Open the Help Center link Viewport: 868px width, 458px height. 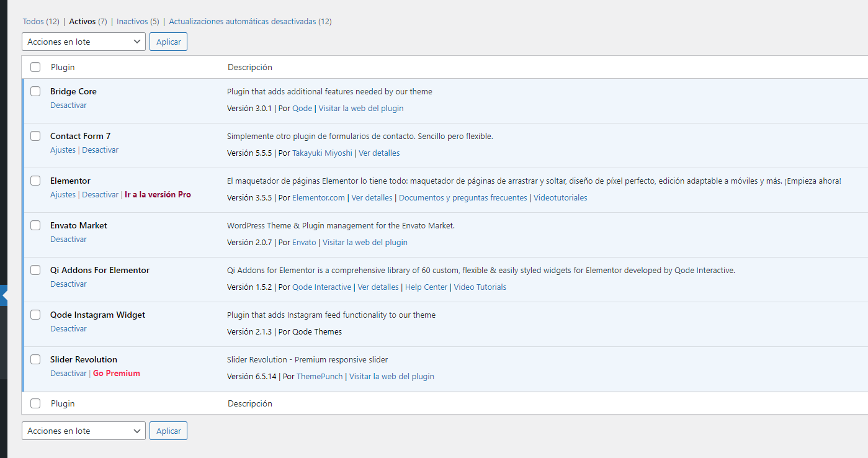point(426,287)
